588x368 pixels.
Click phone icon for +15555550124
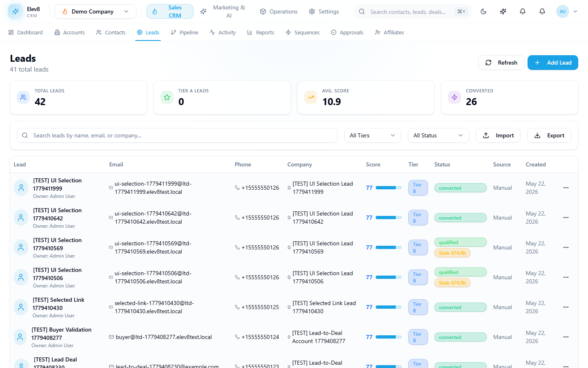click(x=237, y=337)
